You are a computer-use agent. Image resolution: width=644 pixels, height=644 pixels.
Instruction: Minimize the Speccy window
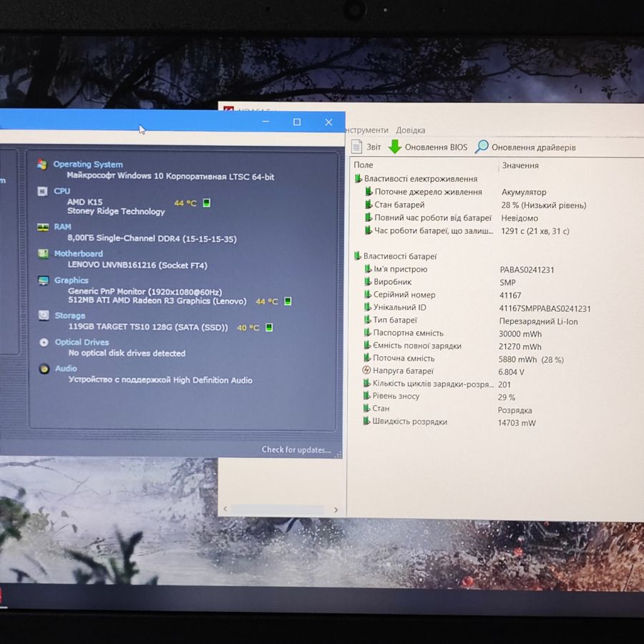coord(265,122)
